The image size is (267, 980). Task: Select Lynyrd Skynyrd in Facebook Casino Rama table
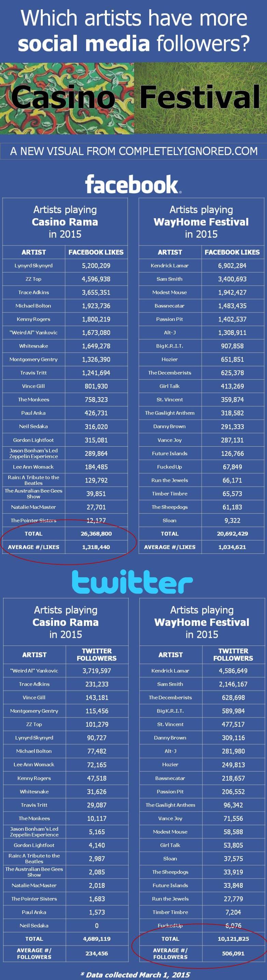(x=33, y=266)
